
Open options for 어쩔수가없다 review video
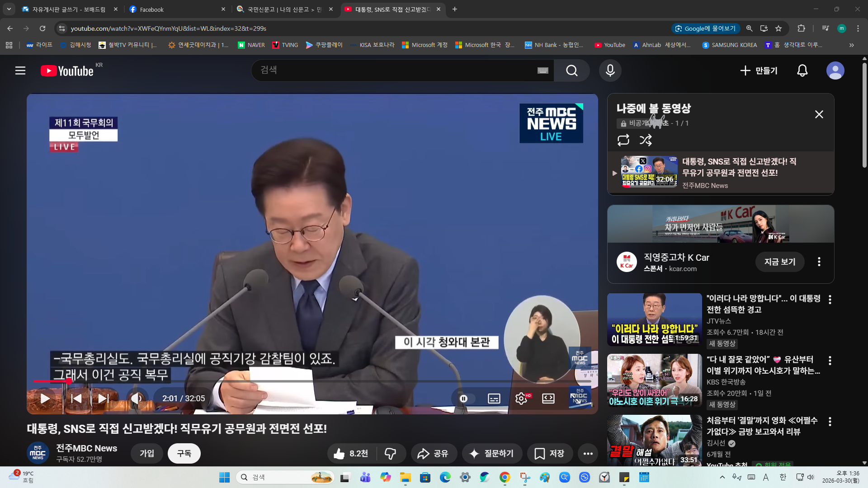(830, 422)
